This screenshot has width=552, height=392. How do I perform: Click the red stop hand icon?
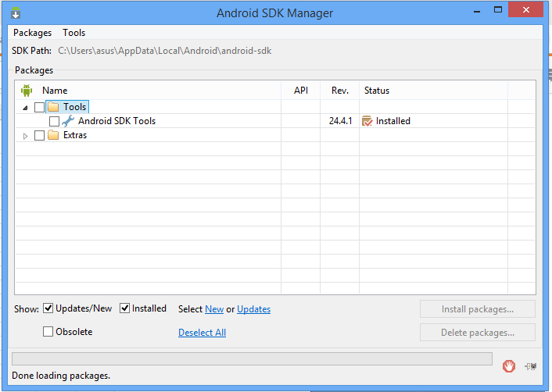click(509, 366)
